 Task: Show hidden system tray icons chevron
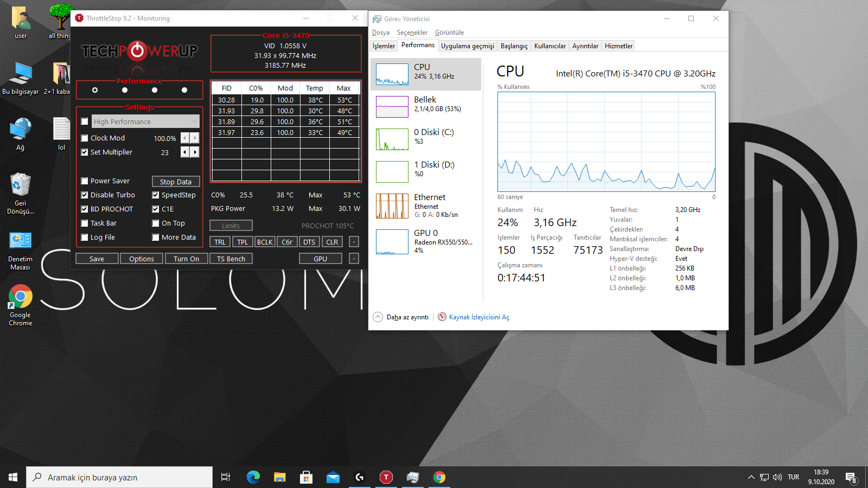tap(751, 477)
